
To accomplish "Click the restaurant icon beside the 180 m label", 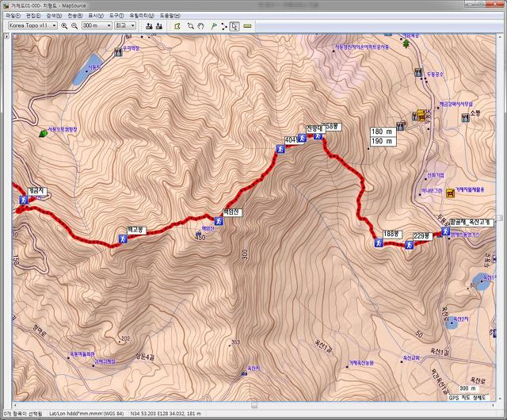I will click(401, 126).
